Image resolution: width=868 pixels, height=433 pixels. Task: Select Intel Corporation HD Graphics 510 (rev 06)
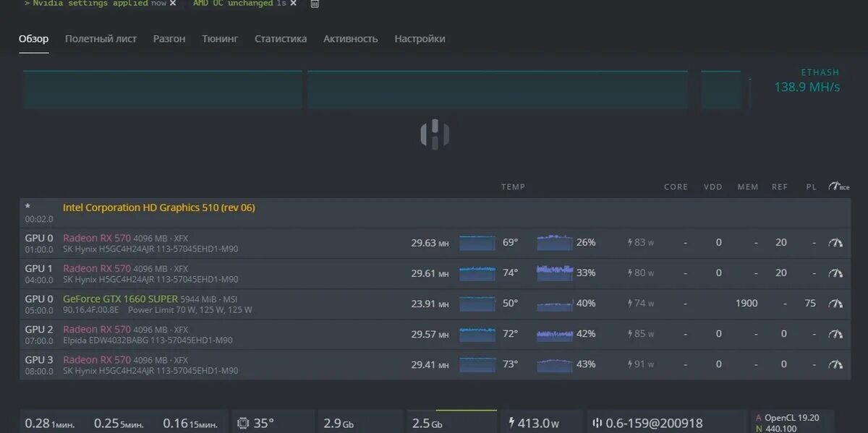(158, 207)
